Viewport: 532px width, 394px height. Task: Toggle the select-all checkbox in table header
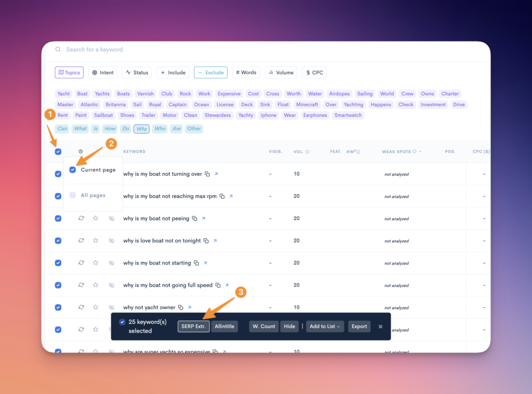pyautogui.click(x=58, y=152)
